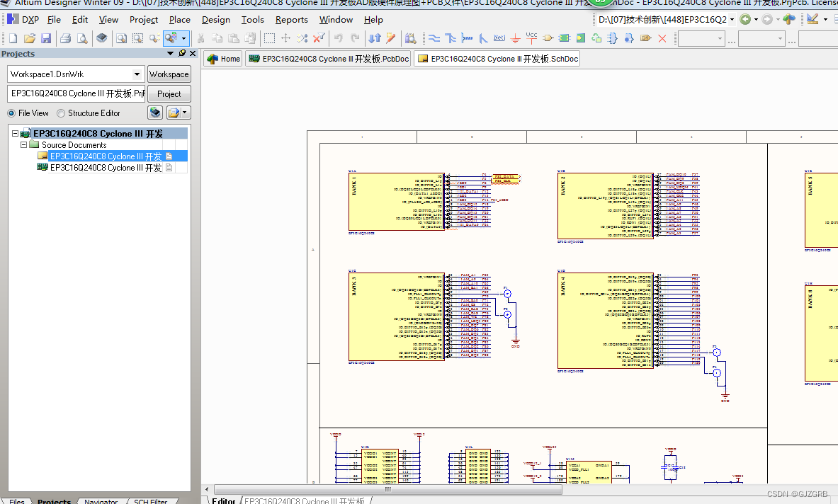Click the Print toolbar icon
The height and width of the screenshot is (504, 838).
(x=65, y=38)
